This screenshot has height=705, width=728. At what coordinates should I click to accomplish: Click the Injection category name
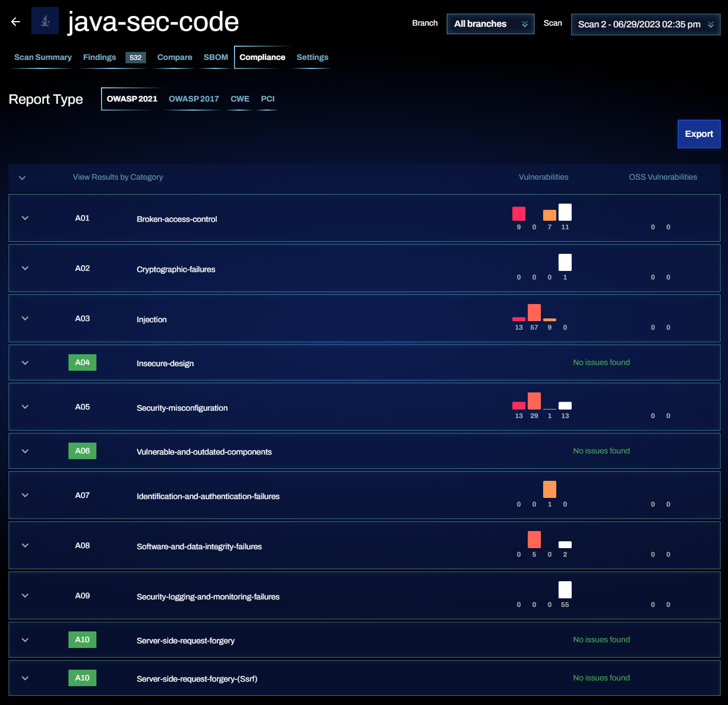[152, 319]
